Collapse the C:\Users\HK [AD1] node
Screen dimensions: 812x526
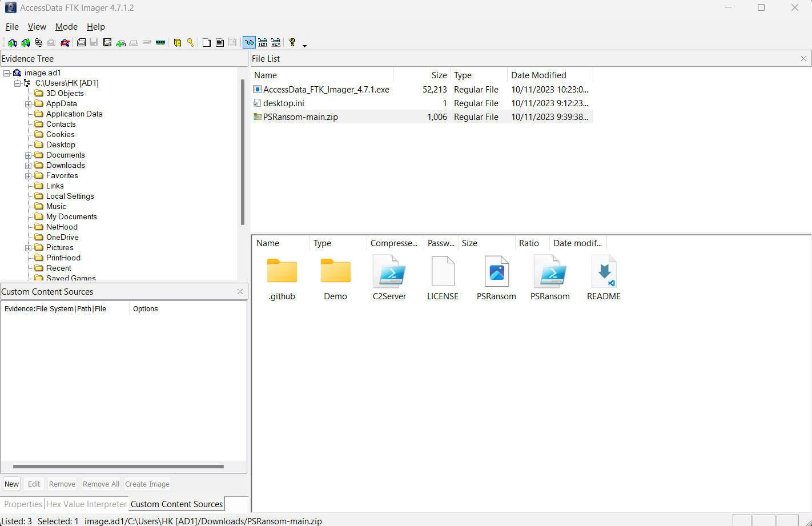pos(17,83)
